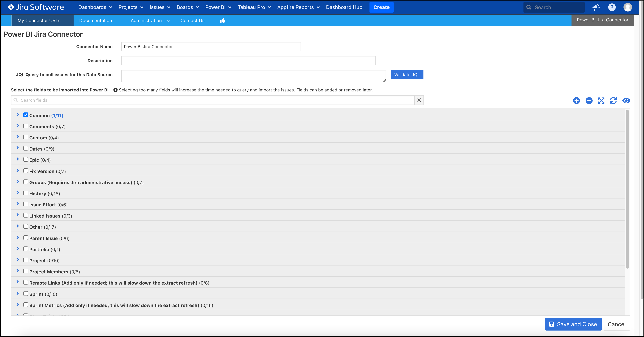Check the Custom fields checkbox
Screen dimensions: 644x337
point(26,137)
